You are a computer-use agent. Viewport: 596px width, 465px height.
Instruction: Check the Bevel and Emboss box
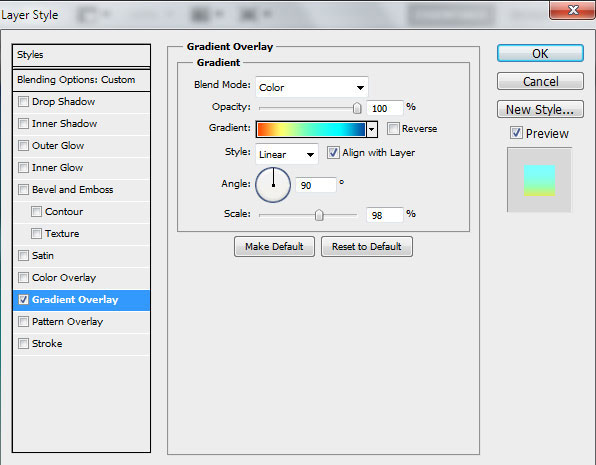point(24,189)
